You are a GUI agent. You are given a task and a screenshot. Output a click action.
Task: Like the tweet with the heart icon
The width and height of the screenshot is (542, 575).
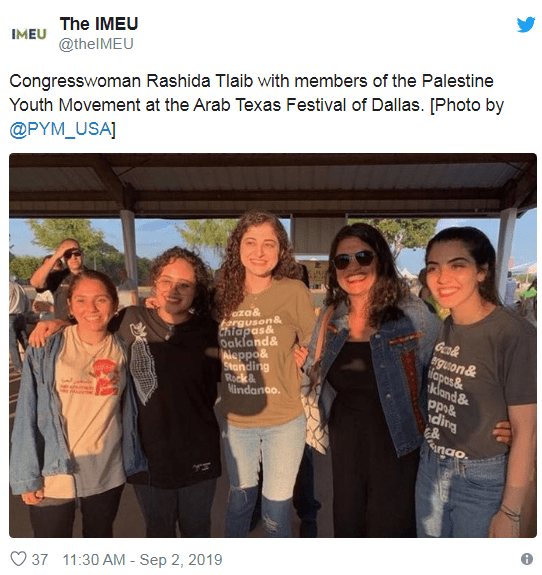[x=18, y=559]
